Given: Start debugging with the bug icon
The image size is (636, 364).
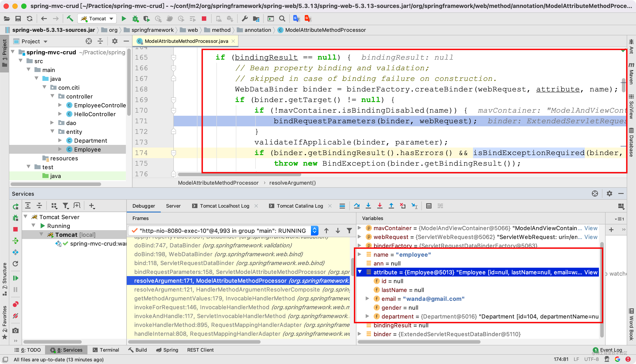Looking at the screenshot, I should coord(135,19).
